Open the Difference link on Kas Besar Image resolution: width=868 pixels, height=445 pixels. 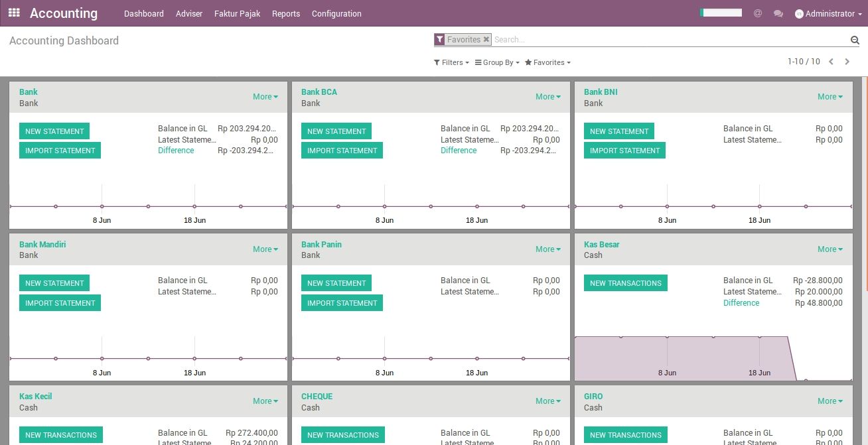pos(741,303)
